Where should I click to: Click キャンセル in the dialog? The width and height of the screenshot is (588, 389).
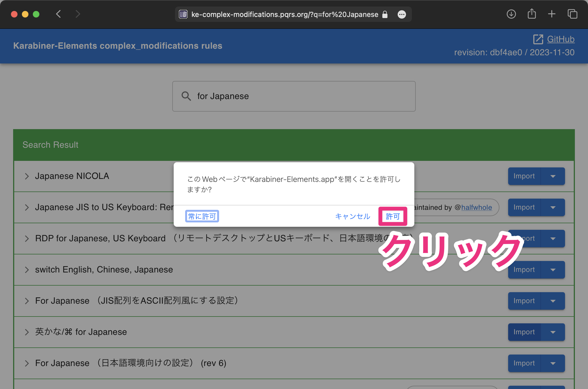click(x=353, y=216)
